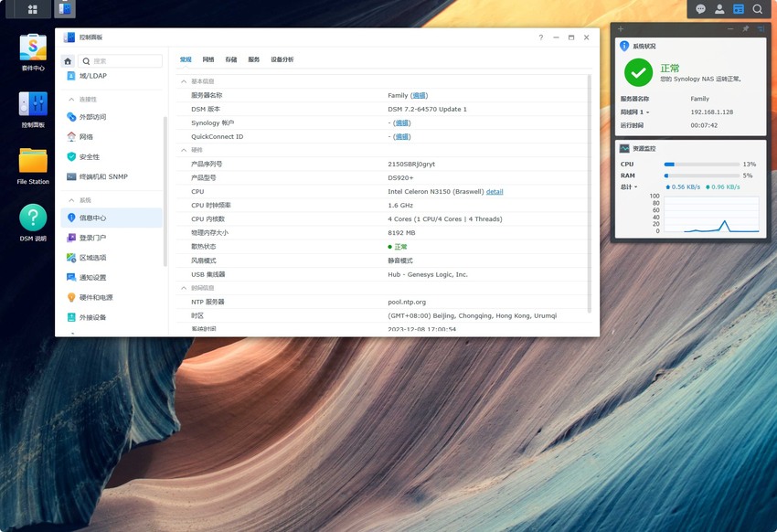The height and width of the screenshot is (532, 777).
Task: Click the 静音模式 fan mode value
Action: click(x=399, y=261)
